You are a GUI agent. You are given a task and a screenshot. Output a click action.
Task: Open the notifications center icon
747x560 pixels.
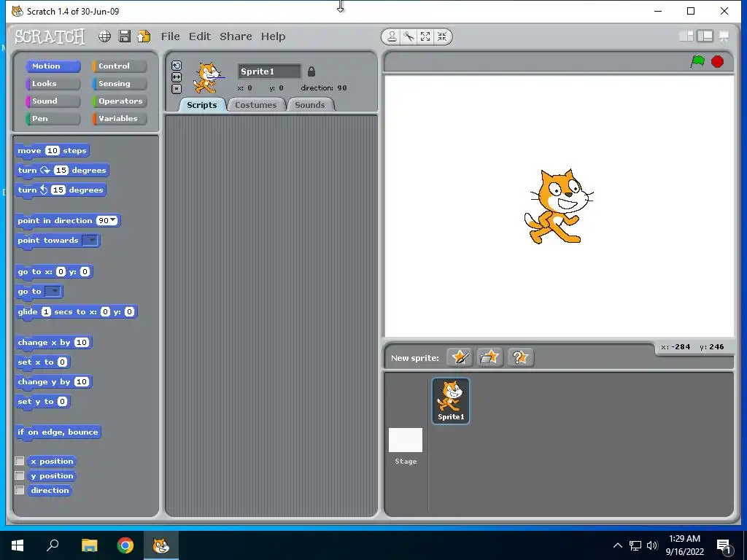click(724, 547)
